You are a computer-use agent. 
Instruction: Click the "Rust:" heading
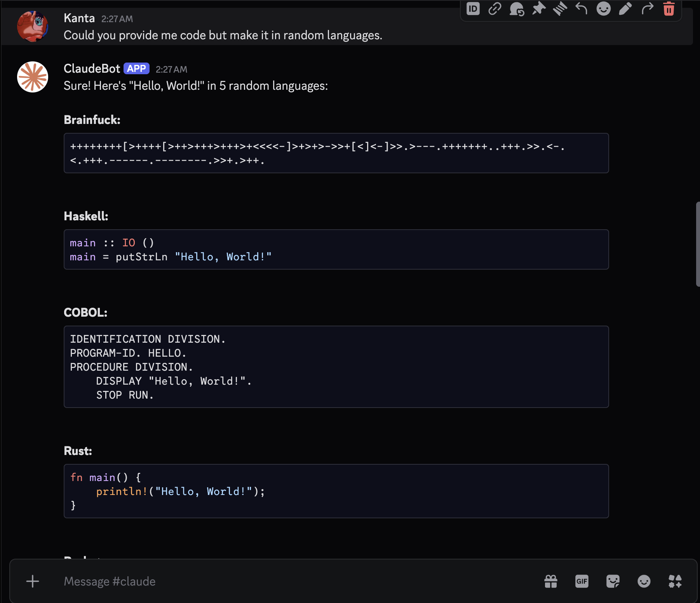click(x=78, y=451)
